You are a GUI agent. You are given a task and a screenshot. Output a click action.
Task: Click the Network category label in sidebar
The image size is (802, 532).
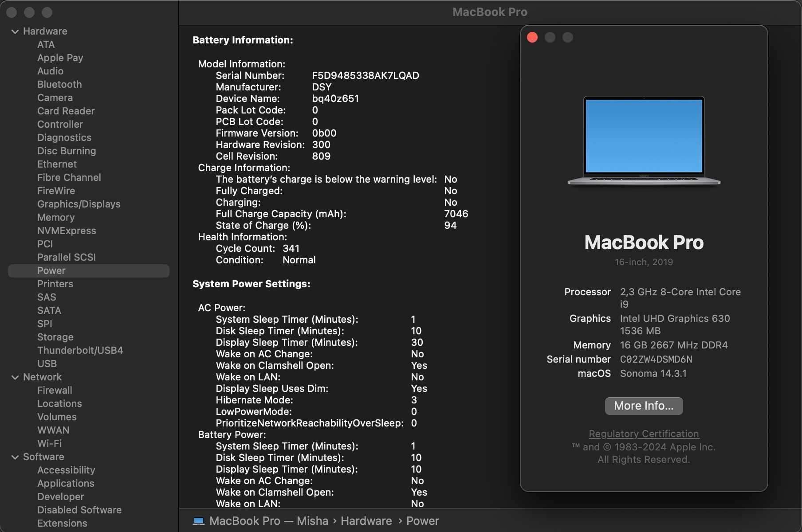pyautogui.click(x=43, y=377)
